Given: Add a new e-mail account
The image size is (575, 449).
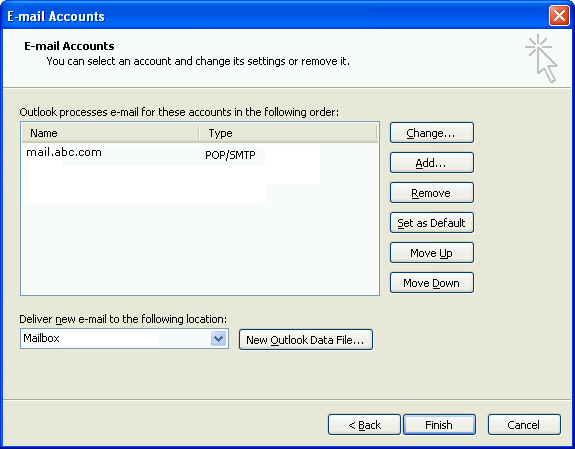Looking at the screenshot, I should 432,163.
